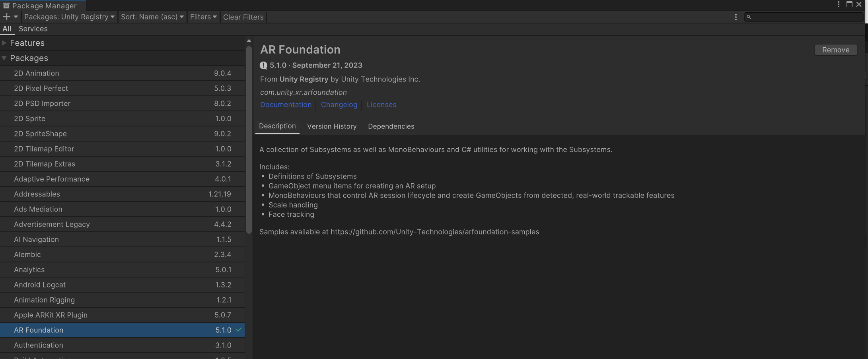This screenshot has width=868, height=359.
Task: Select the Analytics package
Action: pos(122,270)
